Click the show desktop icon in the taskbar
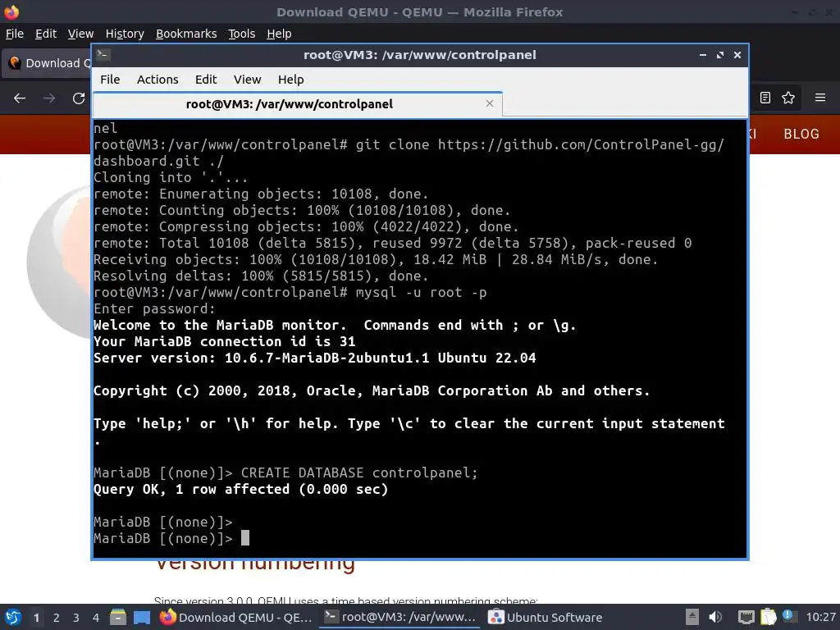Image resolution: width=840 pixels, height=630 pixels. click(x=141, y=617)
